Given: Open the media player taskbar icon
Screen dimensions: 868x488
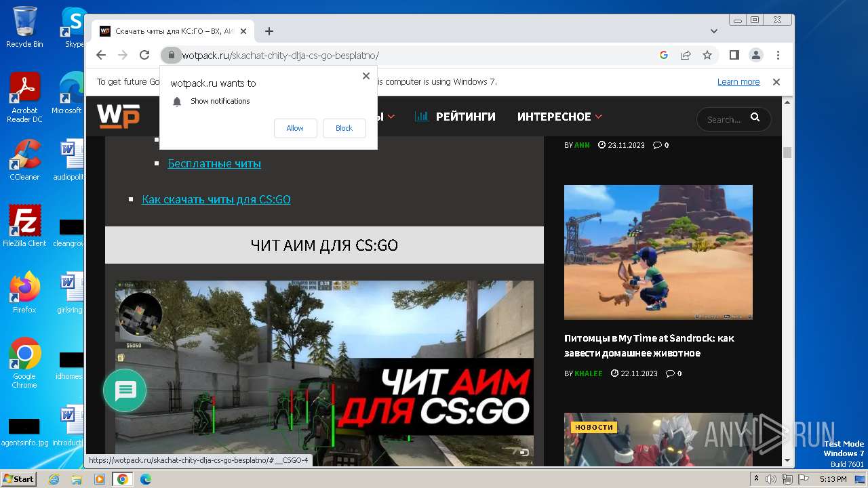Looking at the screenshot, I should (100, 479).
